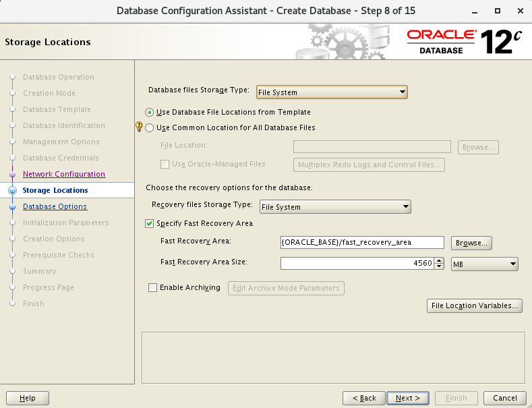Click the Back button
Image resolution: width=532 pixels, height=408 pixels.
(x=364, y=398)
